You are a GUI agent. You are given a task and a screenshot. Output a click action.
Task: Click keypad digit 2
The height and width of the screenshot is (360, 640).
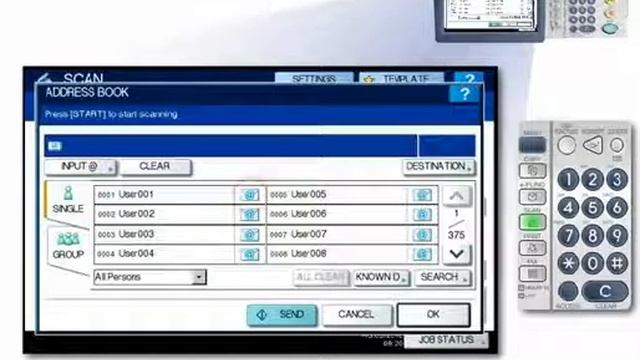coord(592,180)
